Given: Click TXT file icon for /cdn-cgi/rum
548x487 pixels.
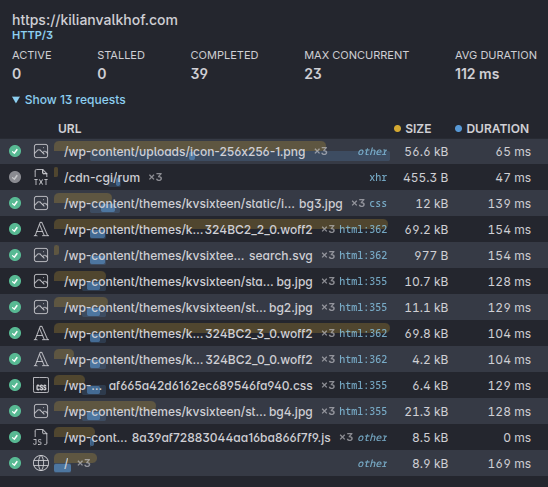Looking at the screenshot, I should point(41,177).
